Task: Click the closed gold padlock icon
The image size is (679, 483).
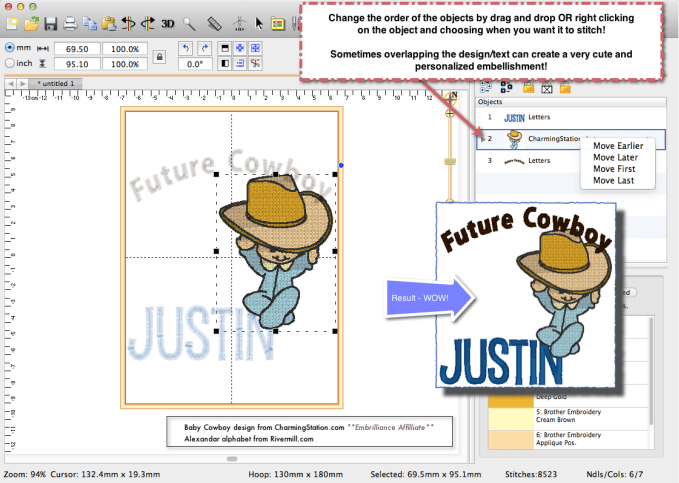Action: pos(528,87)
